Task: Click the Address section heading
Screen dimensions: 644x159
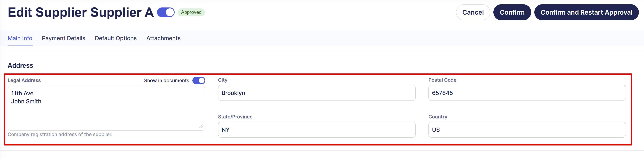Action: [20, 65]
